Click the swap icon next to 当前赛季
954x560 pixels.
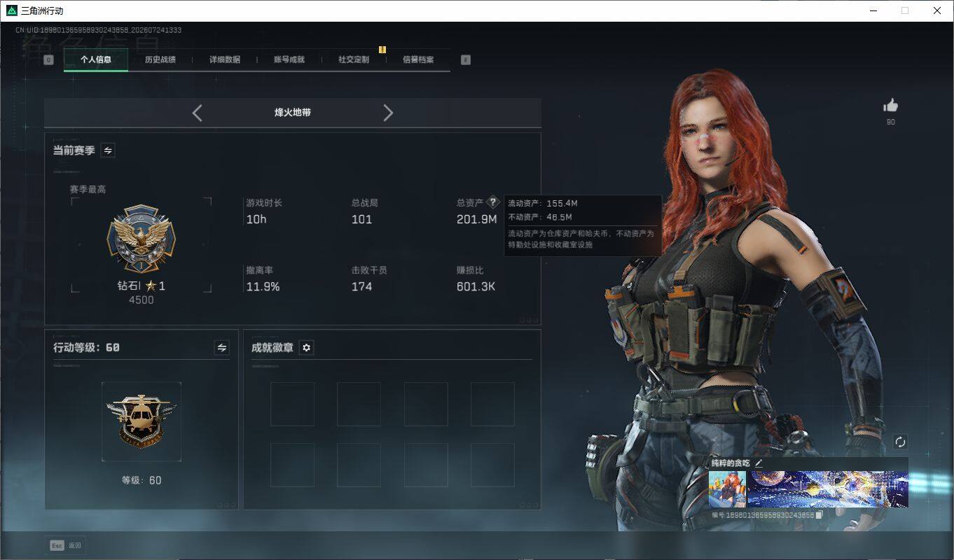click(x=108, y=150)
